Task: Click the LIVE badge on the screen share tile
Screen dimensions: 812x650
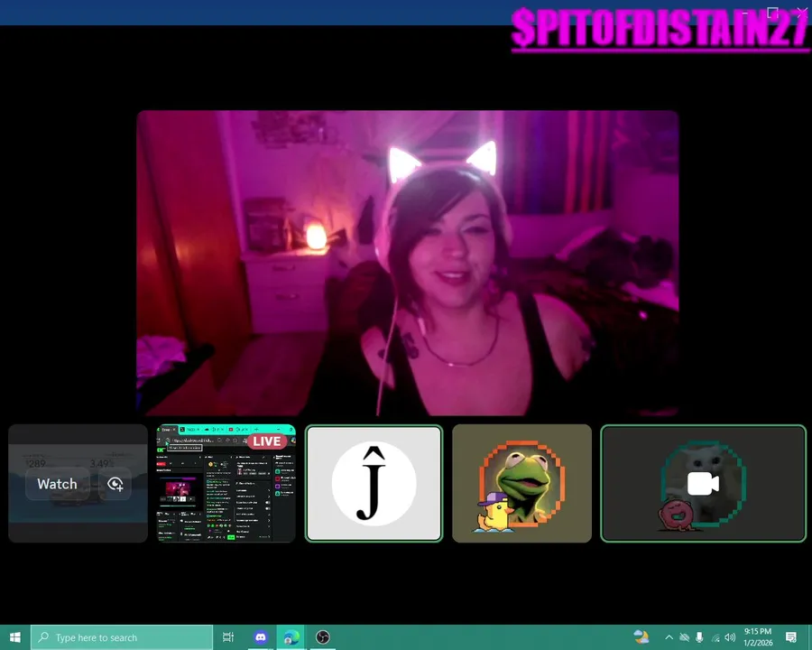Action: (267, 441)
